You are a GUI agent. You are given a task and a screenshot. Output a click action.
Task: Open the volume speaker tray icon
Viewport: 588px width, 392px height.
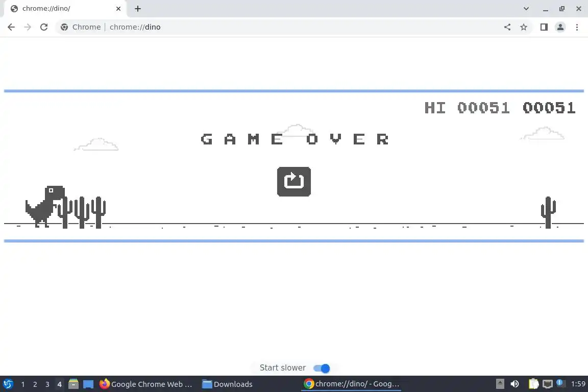514,384
